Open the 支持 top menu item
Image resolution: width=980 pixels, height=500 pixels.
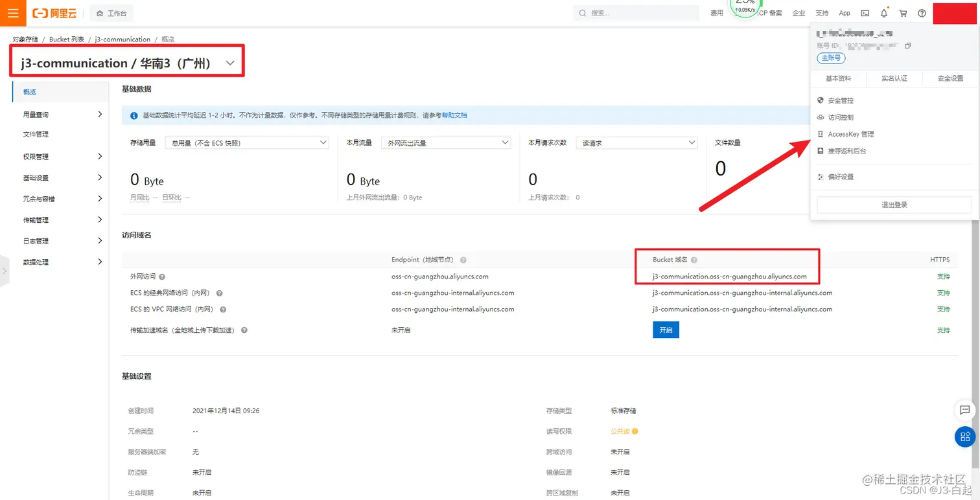(x=822, y=13)
